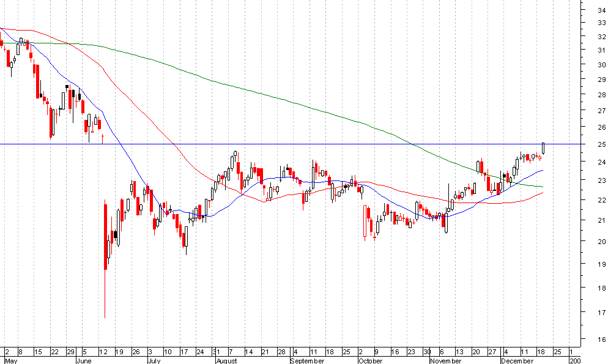Click the 22 price label on the right axis

[601, 200]
